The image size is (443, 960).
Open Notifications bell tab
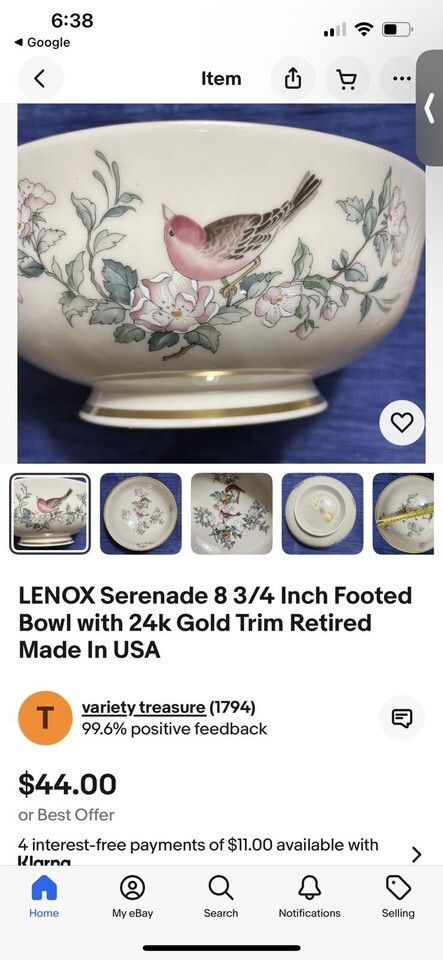coord(310,896)
